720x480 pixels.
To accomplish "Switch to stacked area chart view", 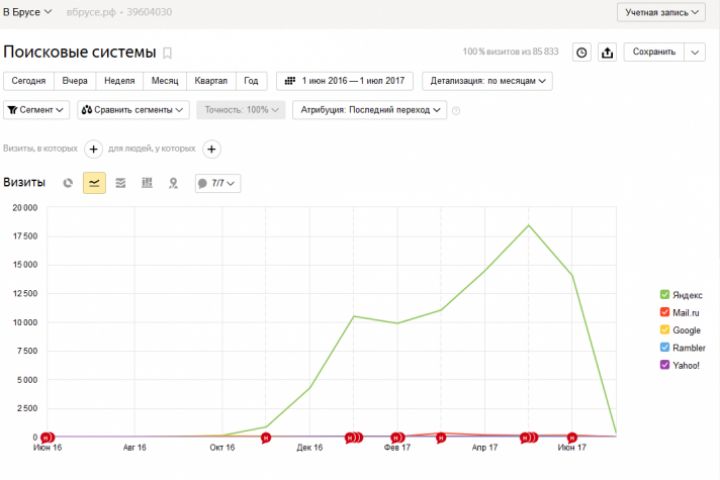I will (120, 183).
